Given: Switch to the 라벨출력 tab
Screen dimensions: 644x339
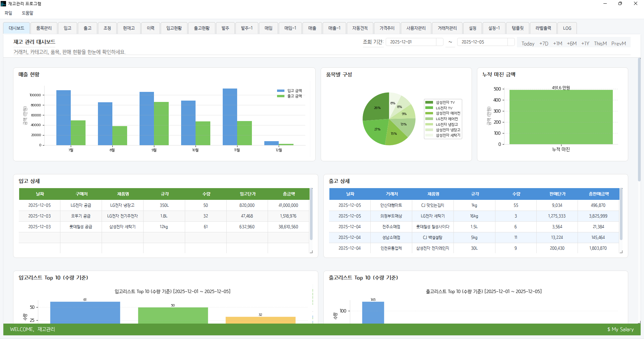Looking at the screenshot, I should [543, 28].
